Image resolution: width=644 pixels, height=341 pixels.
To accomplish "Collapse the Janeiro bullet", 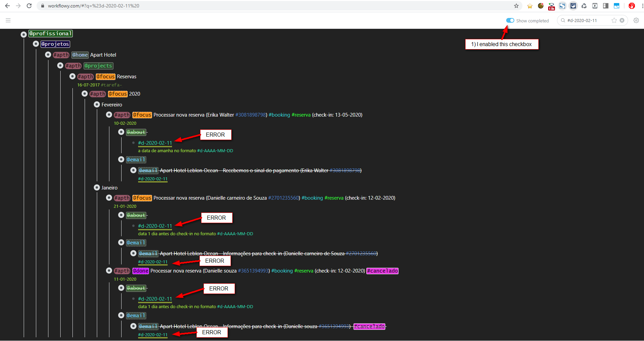I will point(97,188).
